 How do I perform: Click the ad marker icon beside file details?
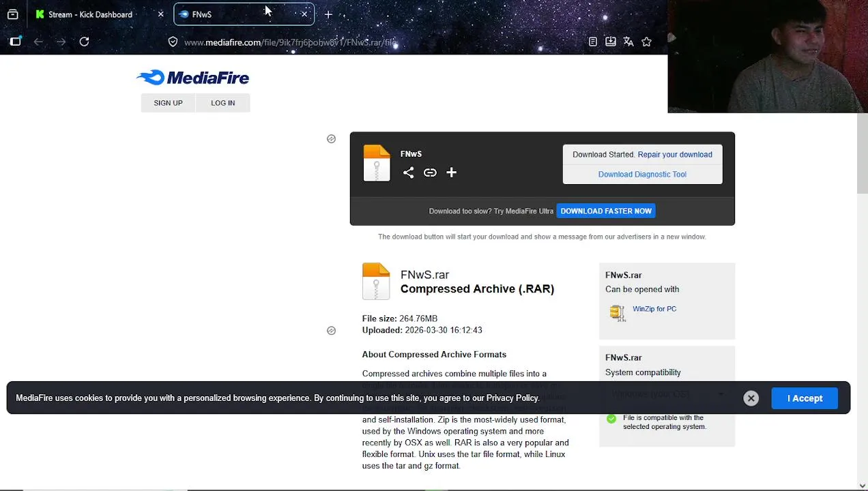[x=331, y=331]
